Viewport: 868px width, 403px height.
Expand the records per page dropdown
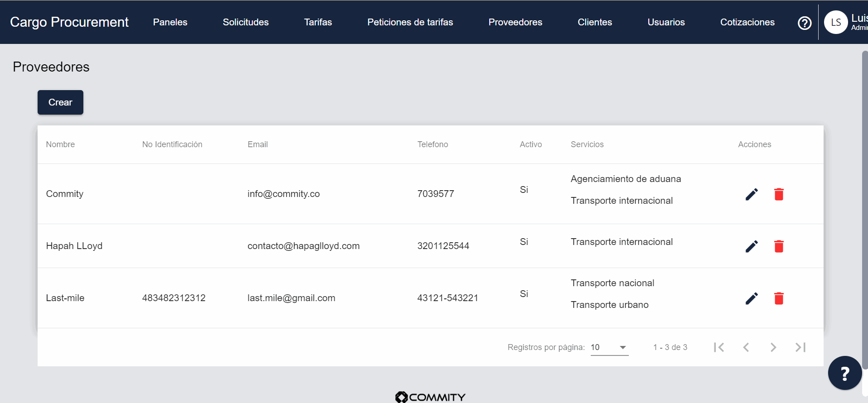point(609,347)
